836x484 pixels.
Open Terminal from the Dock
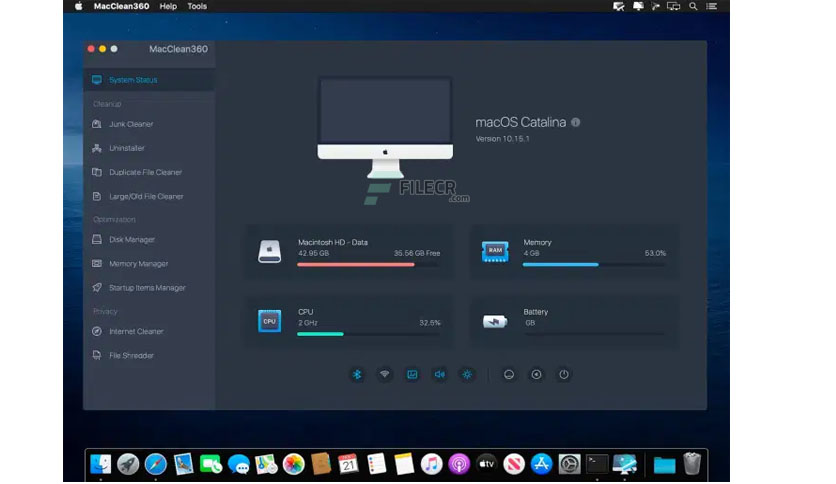tap(597, 464)
